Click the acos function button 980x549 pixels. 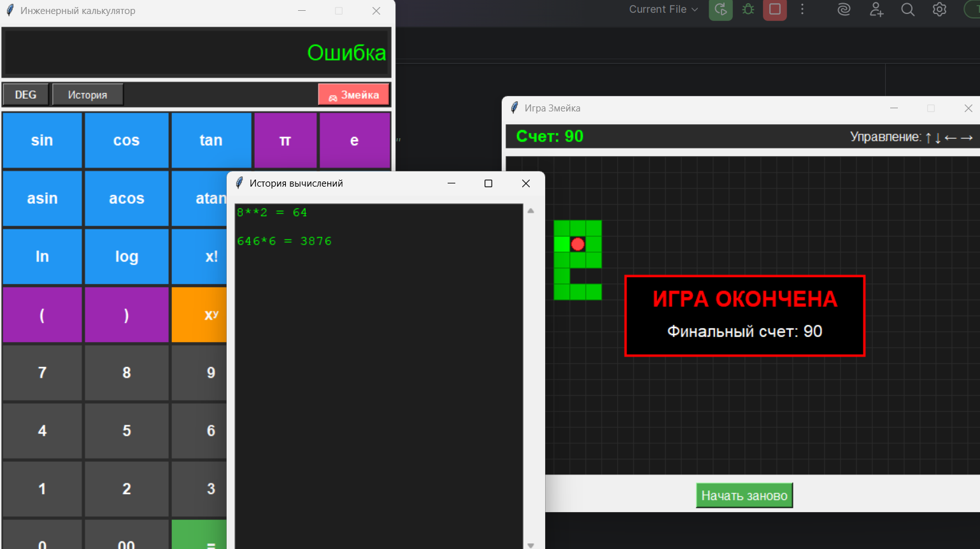pos(126,198)
